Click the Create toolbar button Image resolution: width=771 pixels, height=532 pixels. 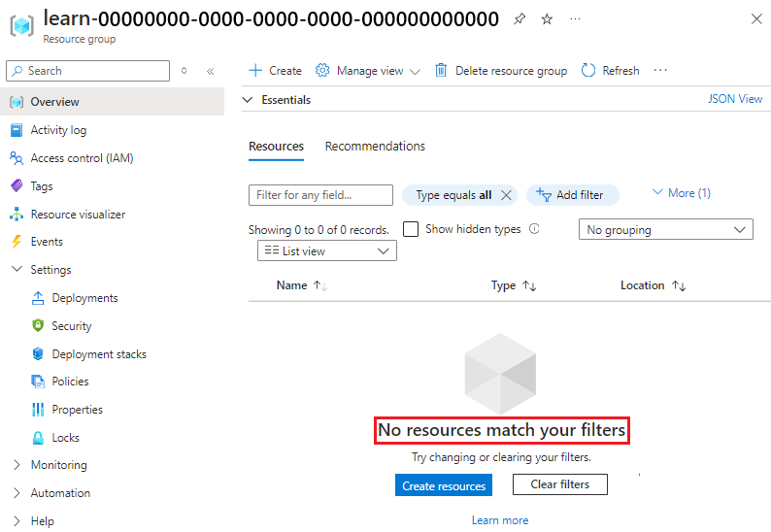(x=276, y=71)
